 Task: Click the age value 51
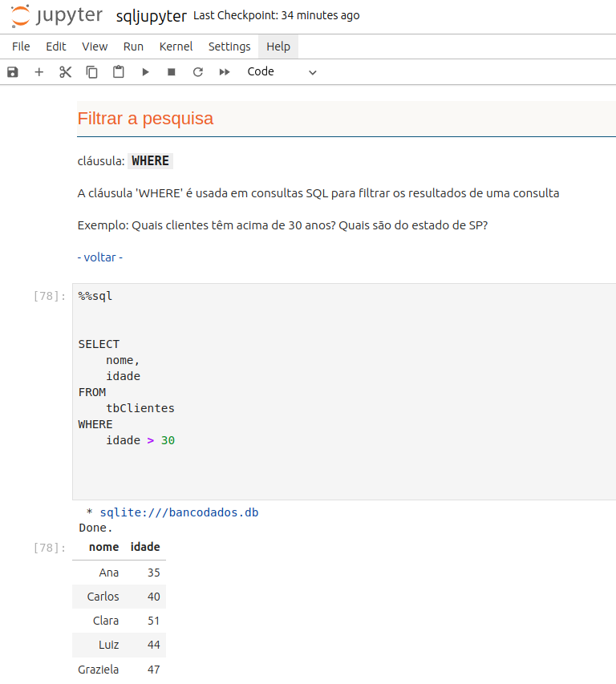pos(153,621)
